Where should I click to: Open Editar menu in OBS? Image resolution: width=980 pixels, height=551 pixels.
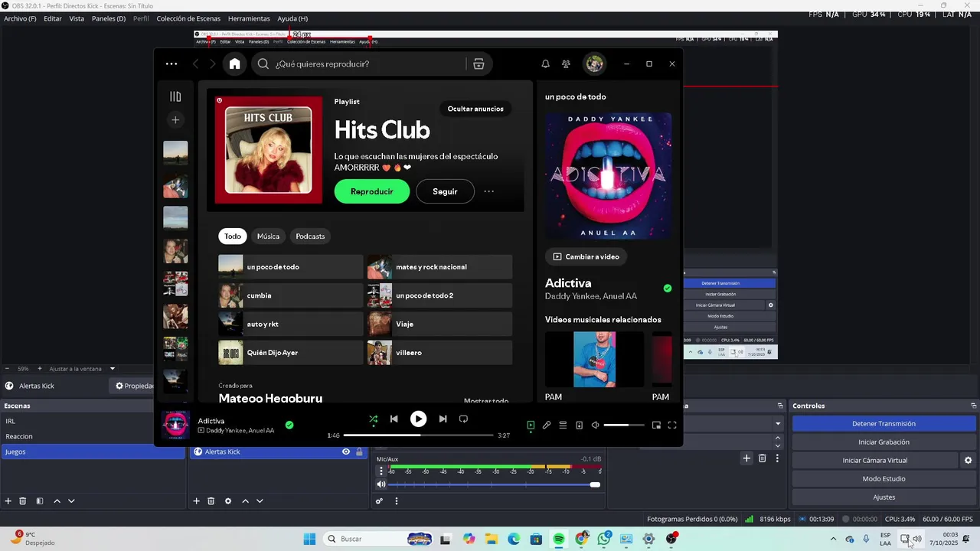click(53, 18)
